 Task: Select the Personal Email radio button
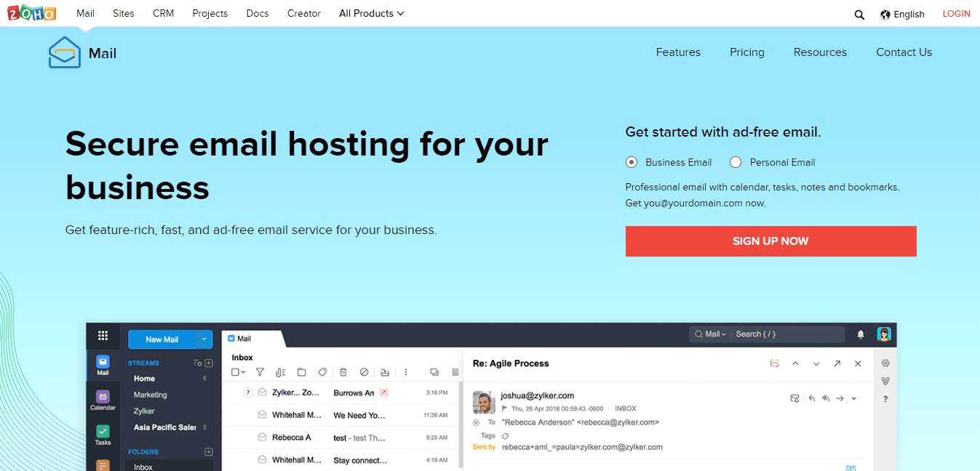coord(736,162)
